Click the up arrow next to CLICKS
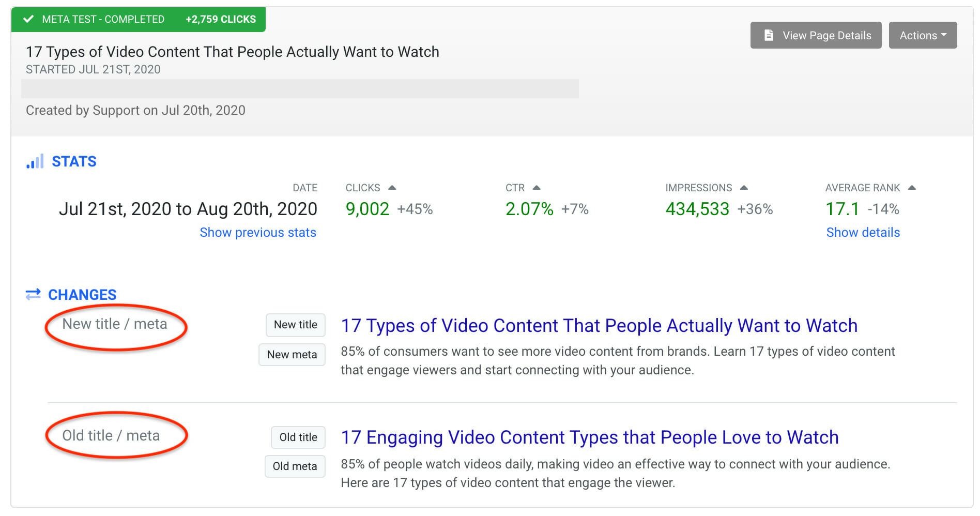980x516 pixels. click(x=392, y=188)
